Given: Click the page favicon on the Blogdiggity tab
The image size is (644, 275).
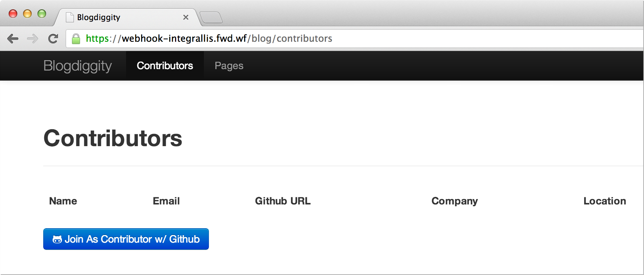Looking at the screenshot, I should (x=70, y=17).
